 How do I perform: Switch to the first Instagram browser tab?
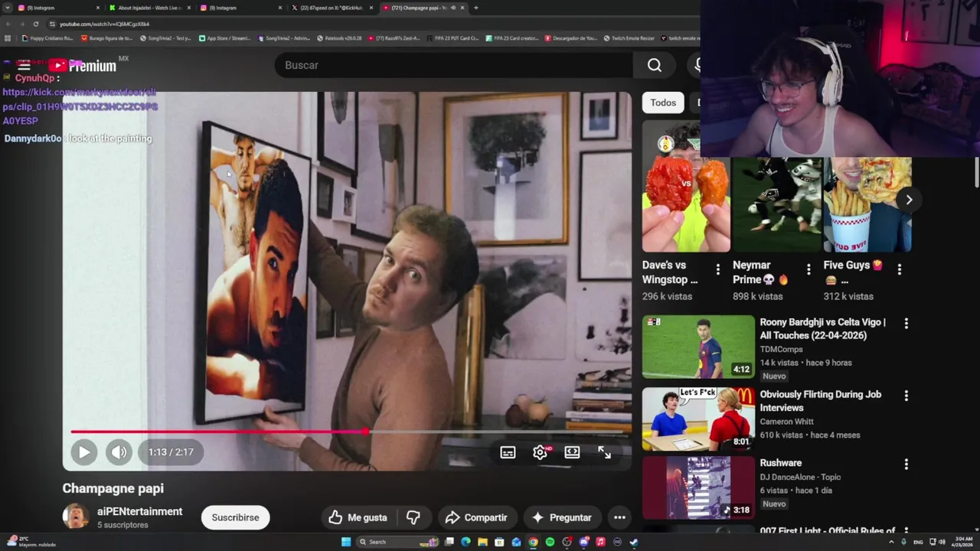57,8
